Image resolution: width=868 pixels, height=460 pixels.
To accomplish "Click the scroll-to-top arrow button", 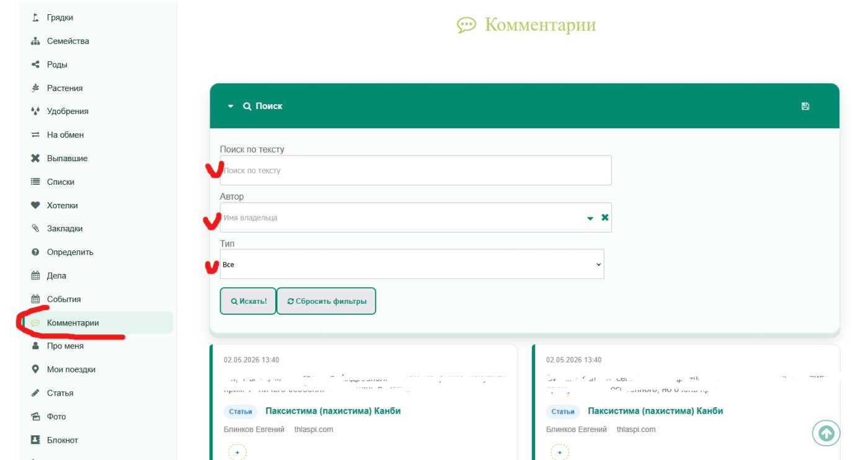I will click(826, 433).
